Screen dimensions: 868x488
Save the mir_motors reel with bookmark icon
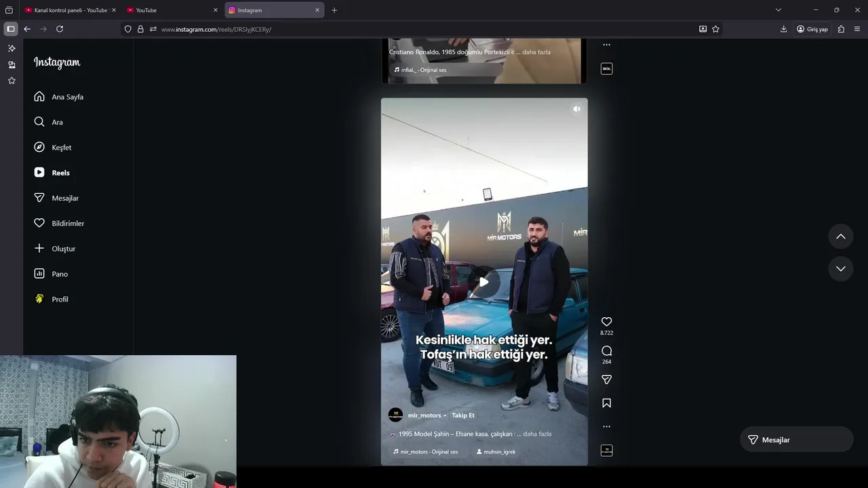click(x=606, y=403)
